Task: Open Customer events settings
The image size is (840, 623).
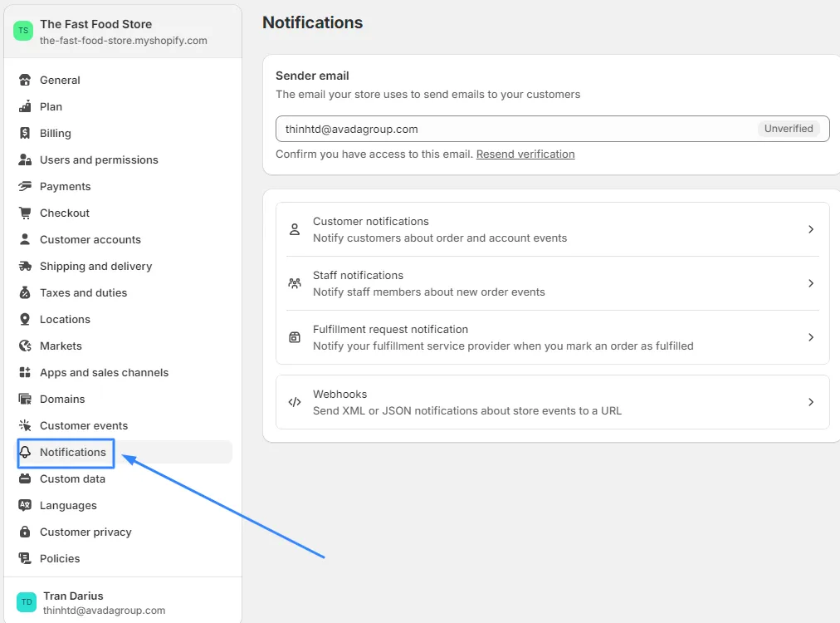Action: pyautogui.click(x=84, y=425)
